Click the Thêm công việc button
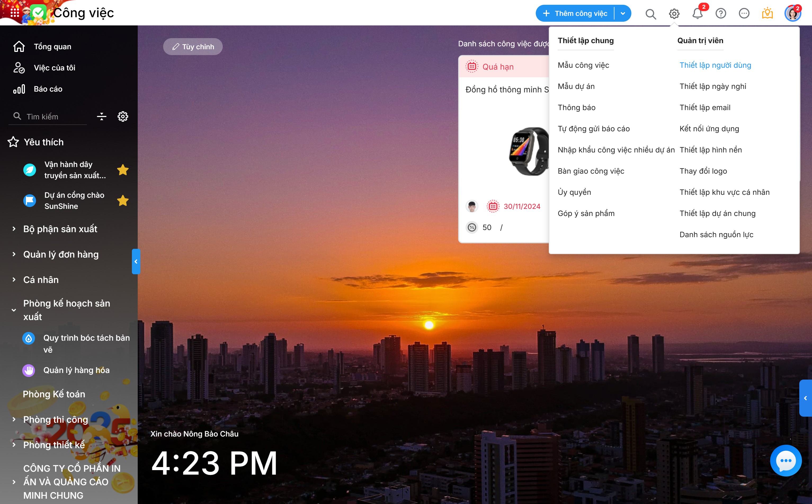The image size is (812, 504). [x=575, y=14]
